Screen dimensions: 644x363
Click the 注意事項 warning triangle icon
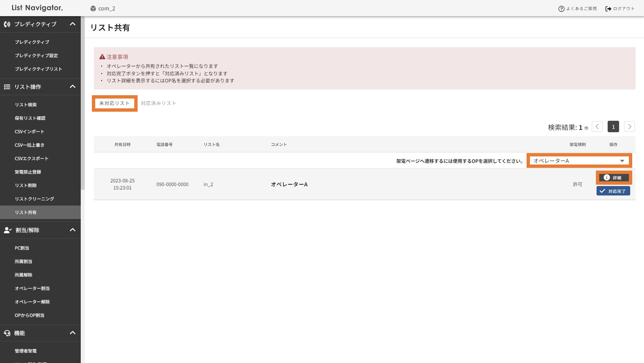click(102, 57)
